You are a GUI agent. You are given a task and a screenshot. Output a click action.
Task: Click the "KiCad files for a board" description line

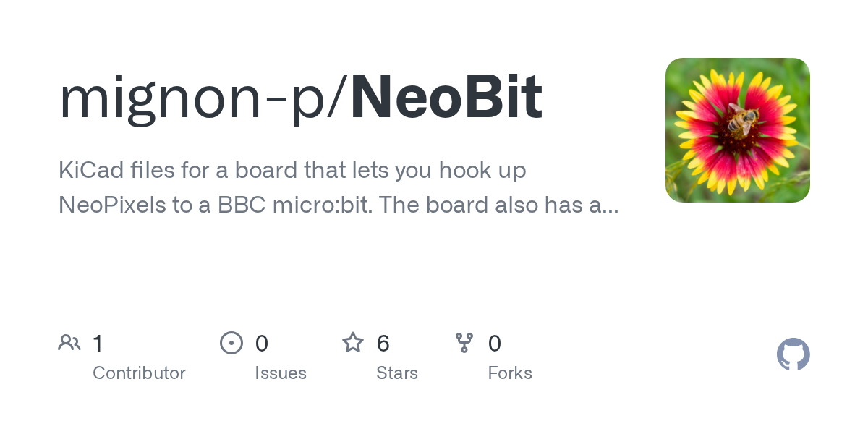292,171
